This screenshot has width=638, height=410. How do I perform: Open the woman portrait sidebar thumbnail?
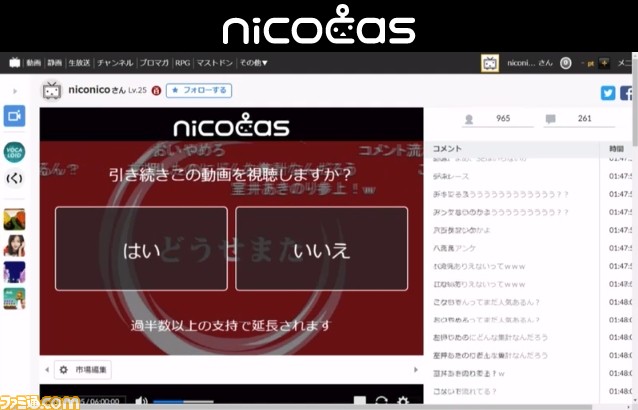coord(14,246)
